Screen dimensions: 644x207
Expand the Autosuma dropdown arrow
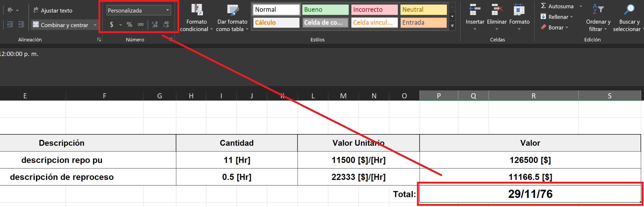click(581, 6)
